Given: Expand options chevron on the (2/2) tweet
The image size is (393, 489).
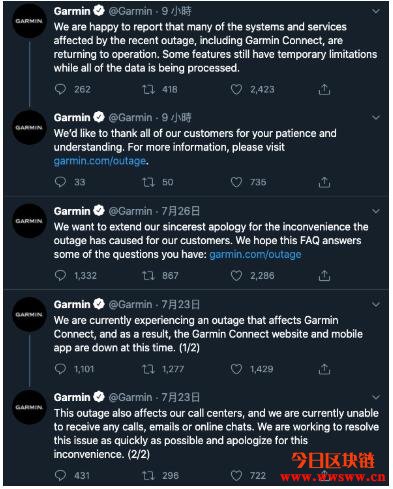Looking at the screenshot, I should [376, 397].
